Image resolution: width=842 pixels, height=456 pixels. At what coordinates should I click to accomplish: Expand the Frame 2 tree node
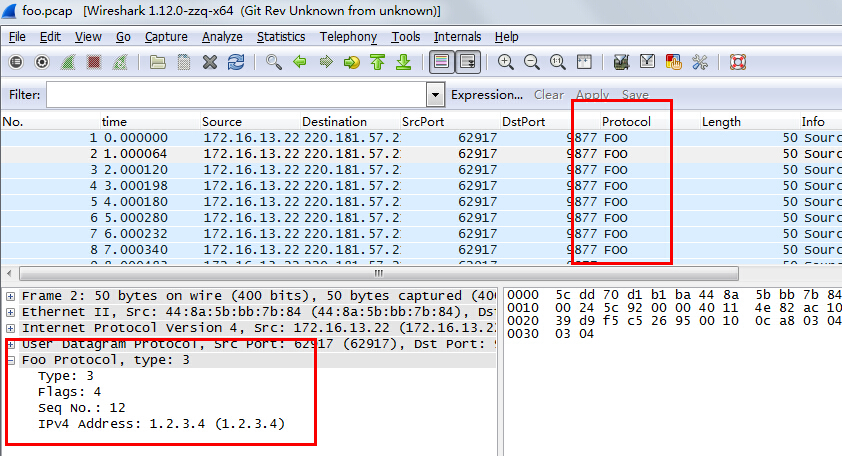coord(10,296)
